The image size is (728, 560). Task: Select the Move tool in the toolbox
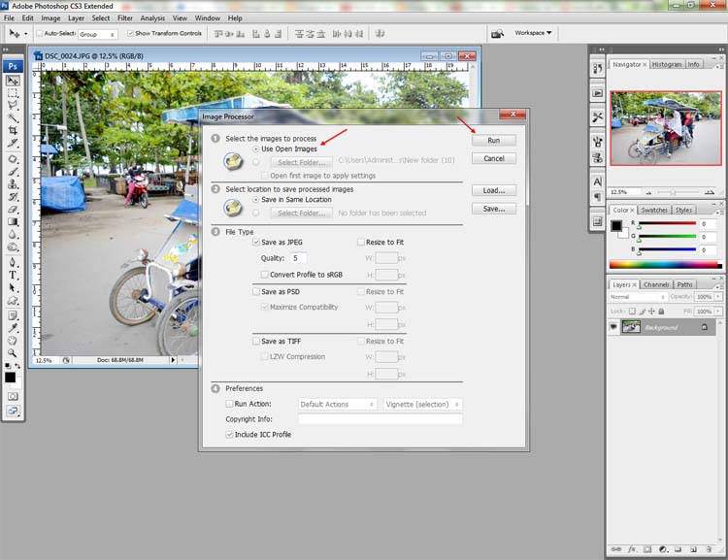13,81
